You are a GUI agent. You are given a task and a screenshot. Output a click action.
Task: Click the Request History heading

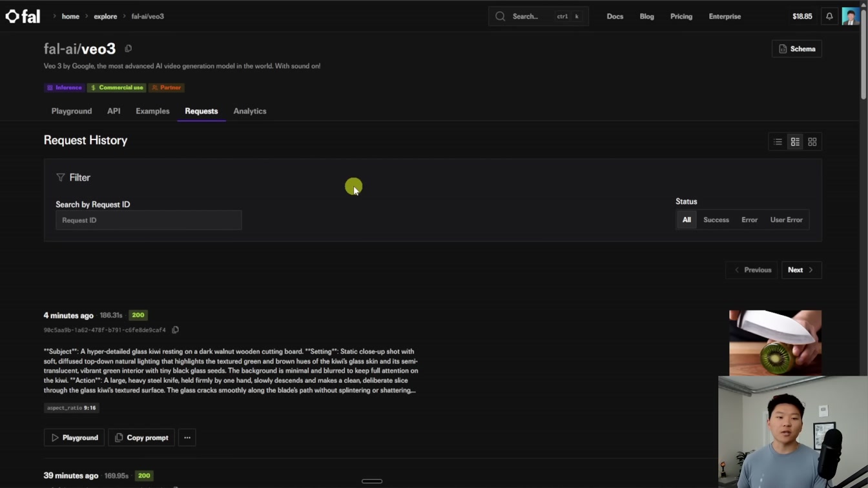pos(86,140)
